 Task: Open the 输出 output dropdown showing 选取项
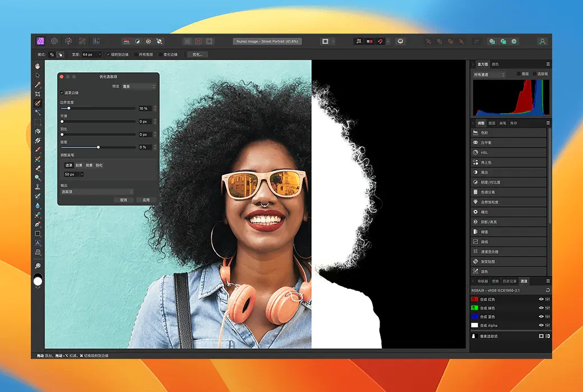tap(97, 192)
